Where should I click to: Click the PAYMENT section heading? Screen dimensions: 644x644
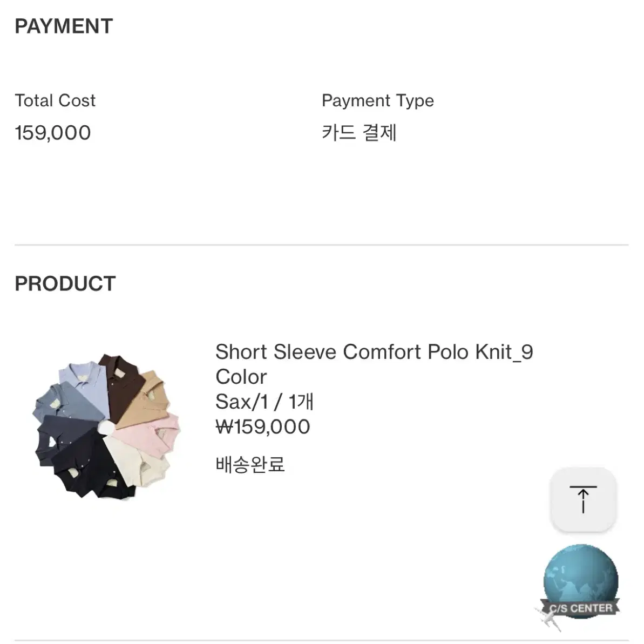pos(64,26)
